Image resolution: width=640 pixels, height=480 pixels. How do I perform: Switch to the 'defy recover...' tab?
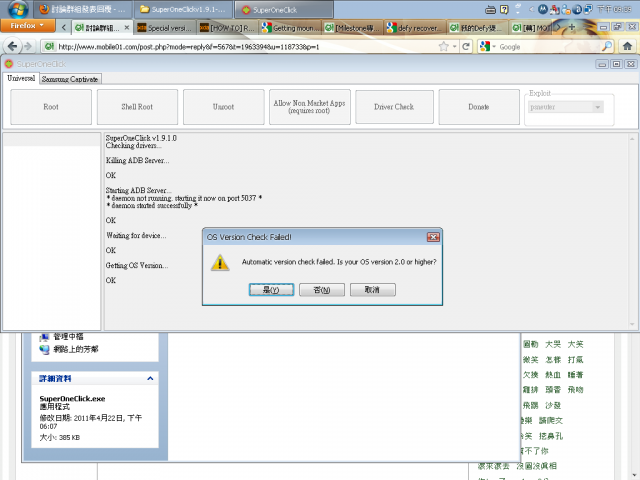(415, 28)
